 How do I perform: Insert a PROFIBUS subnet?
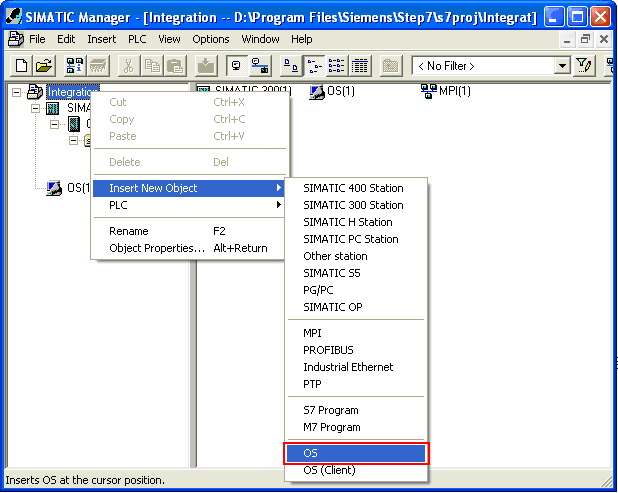(356, 350)
